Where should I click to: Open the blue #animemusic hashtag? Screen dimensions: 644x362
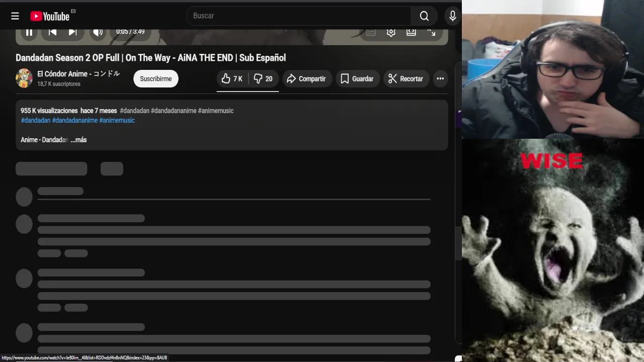(117, 121)
